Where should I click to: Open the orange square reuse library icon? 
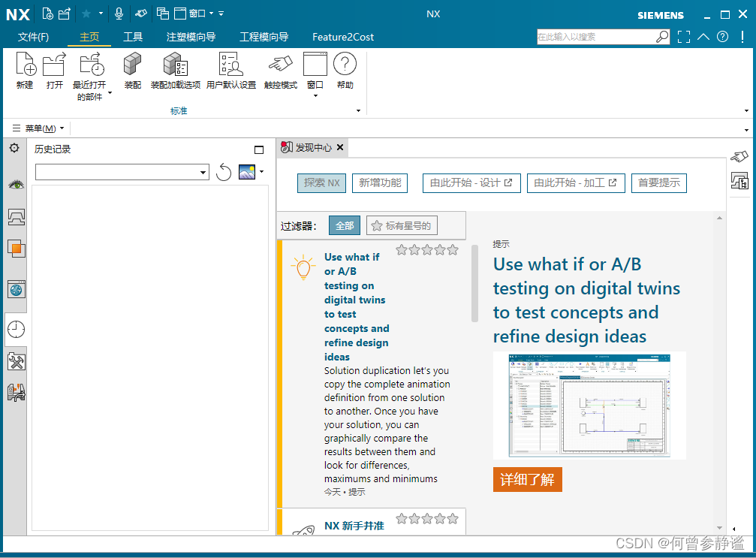click(16, 249)
